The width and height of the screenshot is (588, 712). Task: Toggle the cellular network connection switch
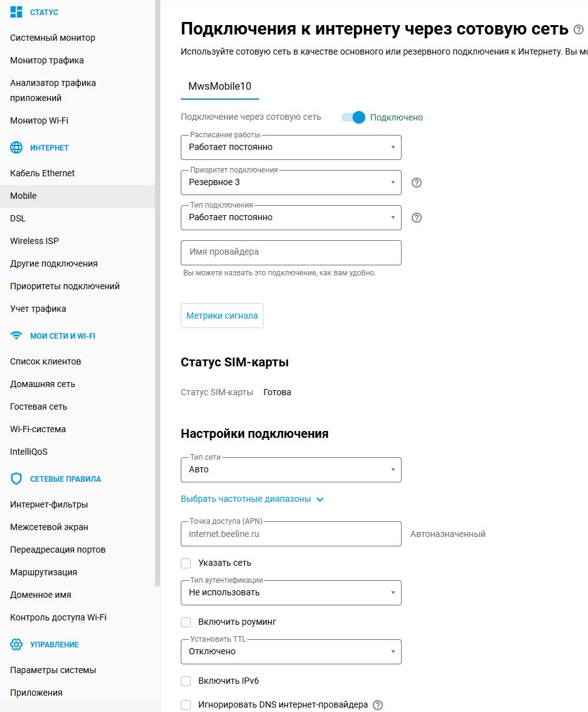(353, 117)
